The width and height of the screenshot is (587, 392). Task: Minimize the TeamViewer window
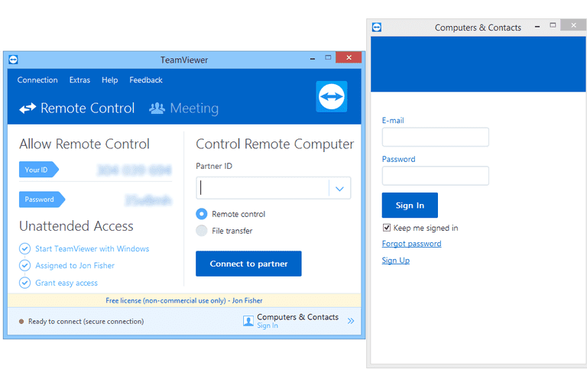pyautogui.click(x=313, y=58)
